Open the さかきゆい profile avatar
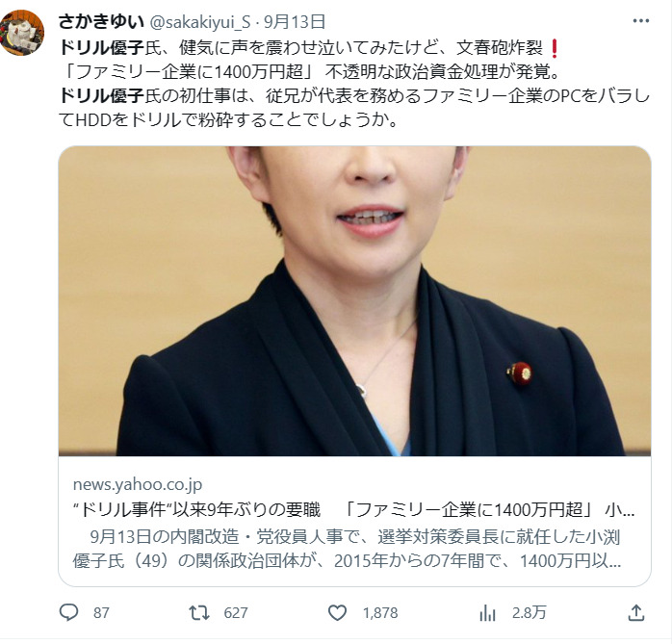Screen dimensions: 672x644 click(x=22, y=33)
